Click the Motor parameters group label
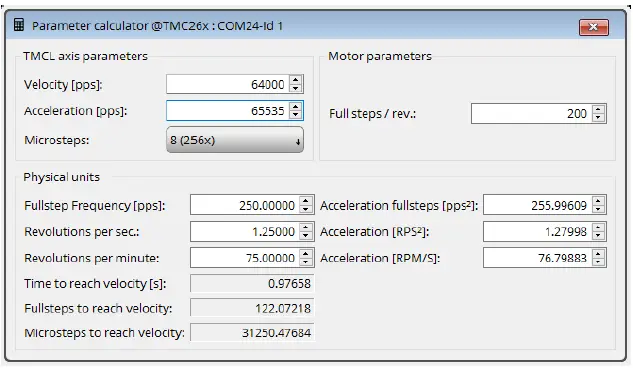This screenshot has height=372, width=633. coord(380,56)
